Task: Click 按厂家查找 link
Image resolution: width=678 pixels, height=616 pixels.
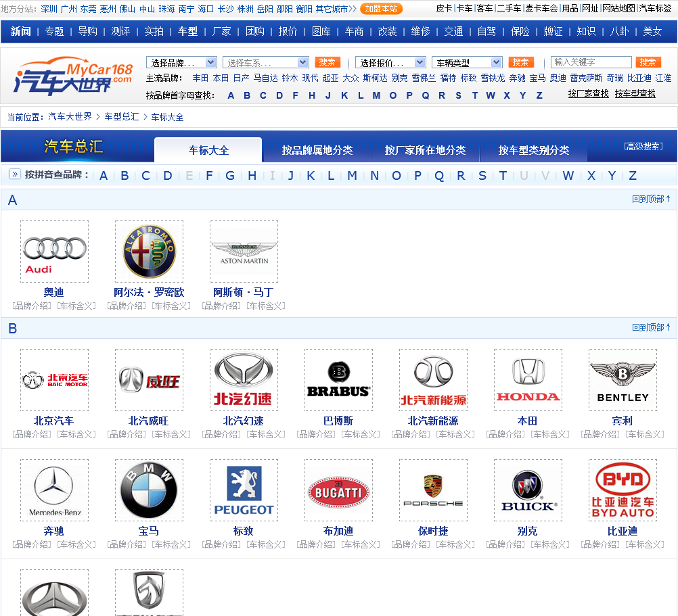Action: 588,94
